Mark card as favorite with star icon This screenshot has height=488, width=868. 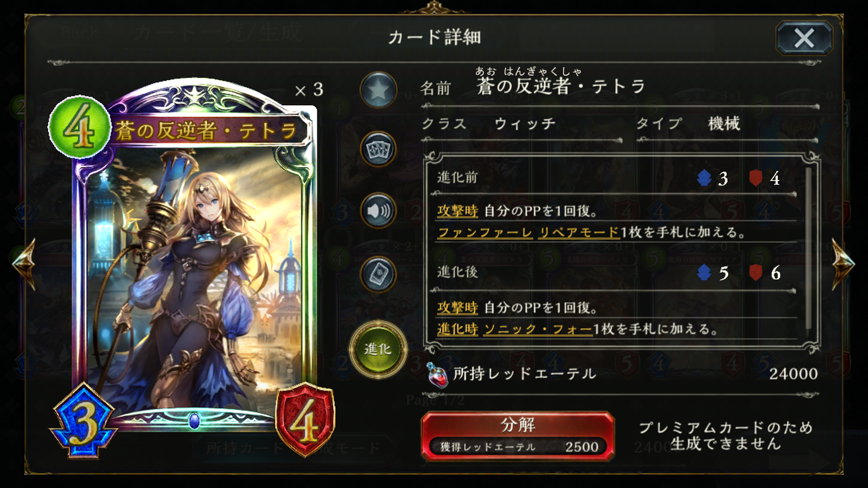click(378, 89)
